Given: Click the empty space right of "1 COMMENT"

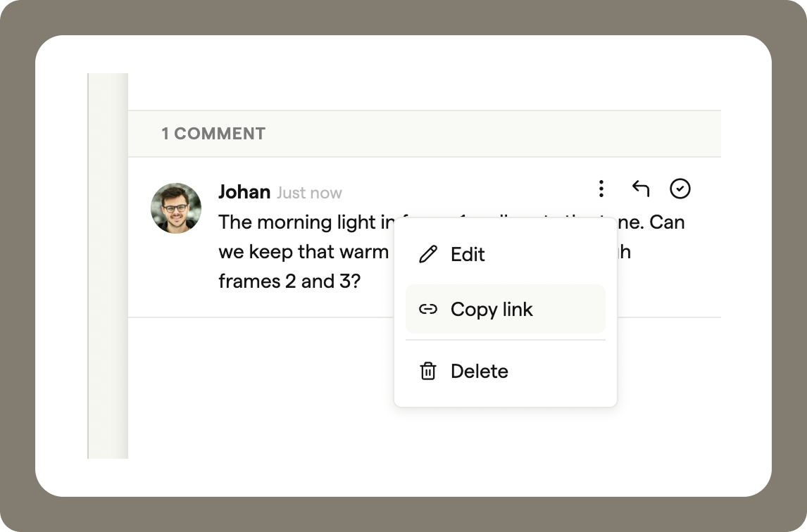Looking at the screenshot, I should (493, 134).
